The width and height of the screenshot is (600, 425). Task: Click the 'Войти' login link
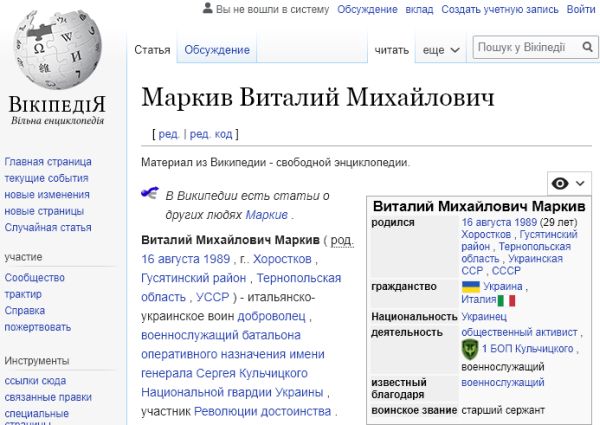click(x=581, y=9)
